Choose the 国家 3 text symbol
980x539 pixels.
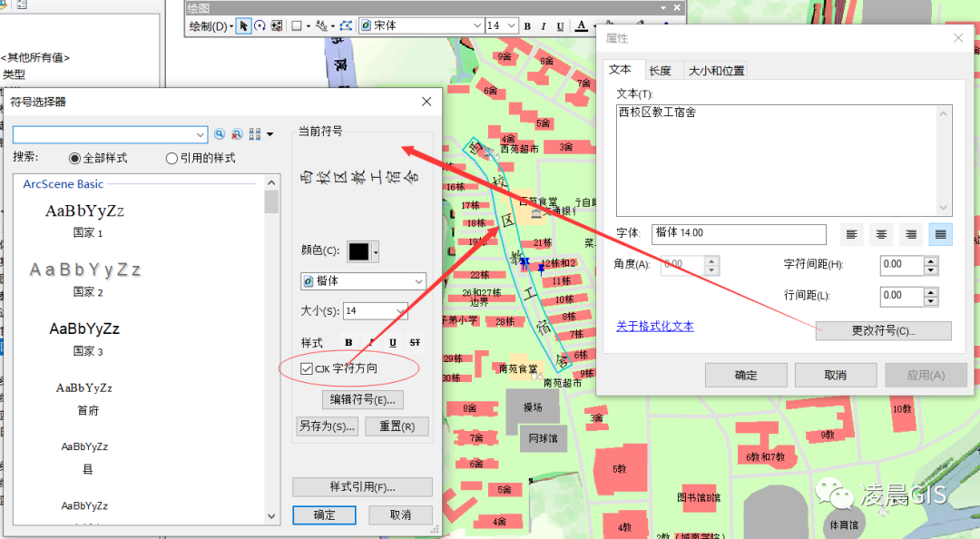(87, 338)
